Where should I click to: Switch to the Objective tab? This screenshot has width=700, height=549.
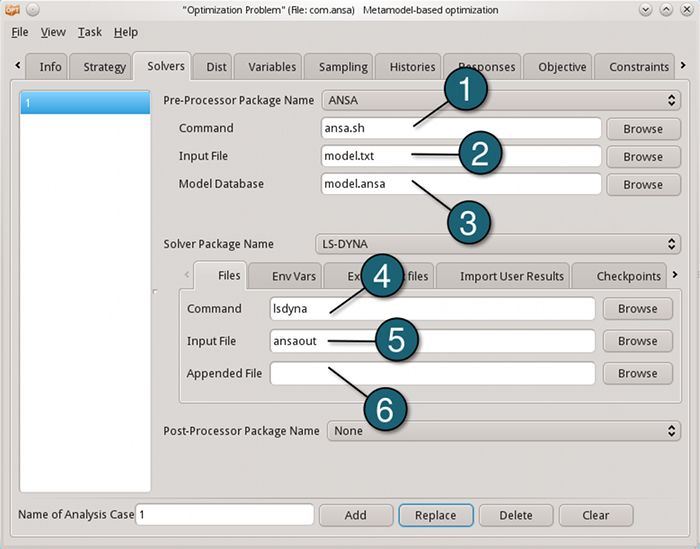point(558,67)
